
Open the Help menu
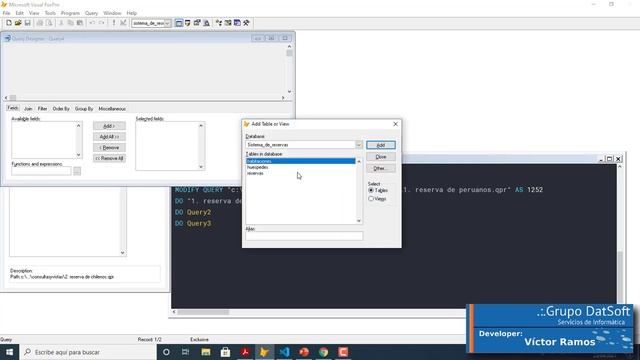pos(131,13)
